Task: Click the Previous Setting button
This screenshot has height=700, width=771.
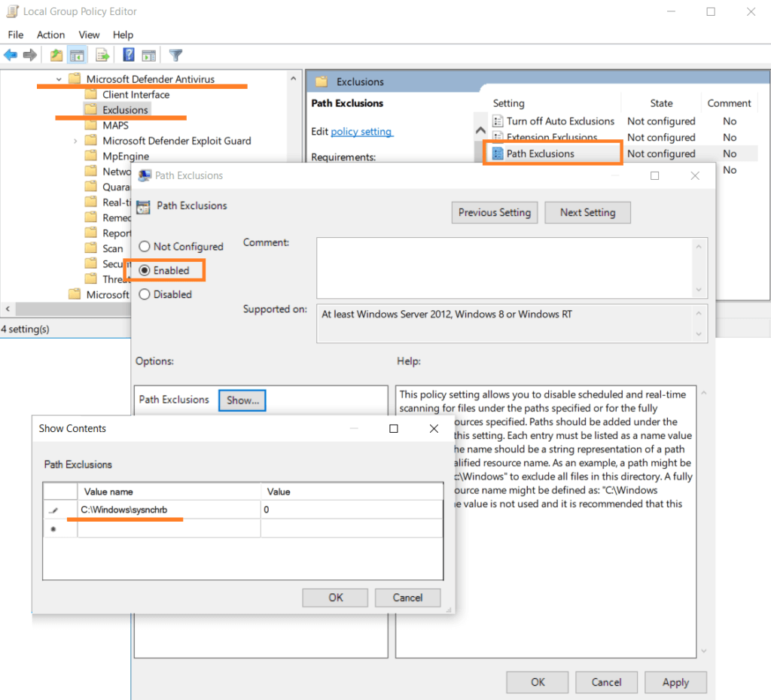Action: click(495, 212)
